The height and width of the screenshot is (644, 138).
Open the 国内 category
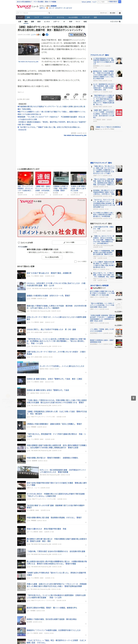click(x=26, y=21)
